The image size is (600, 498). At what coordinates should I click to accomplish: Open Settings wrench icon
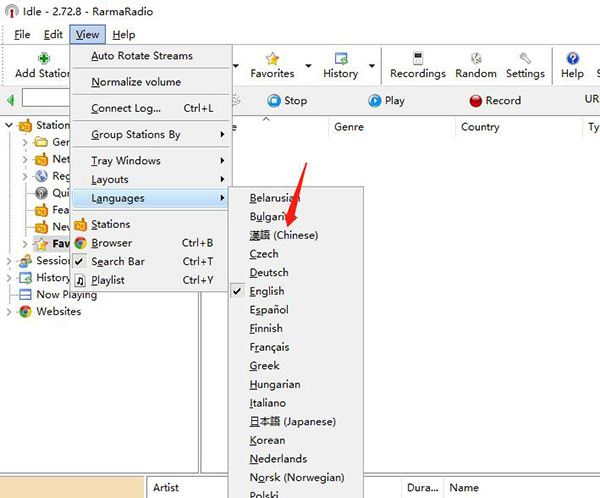pos(525,59)
